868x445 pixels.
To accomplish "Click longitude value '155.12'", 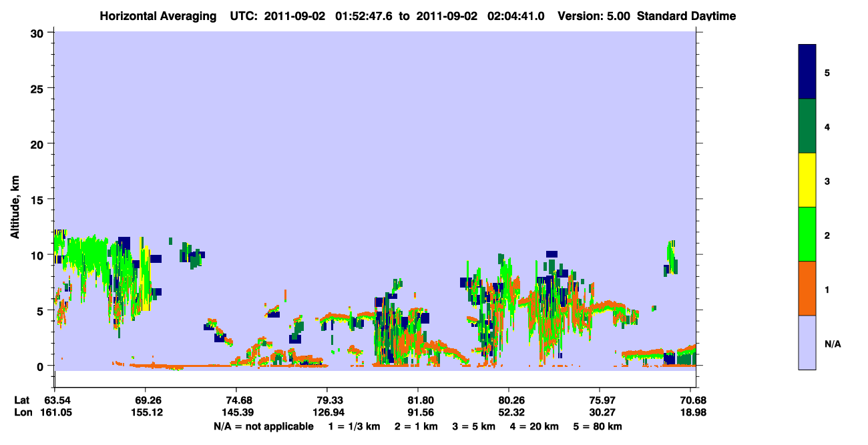I will tap(146, 412).
